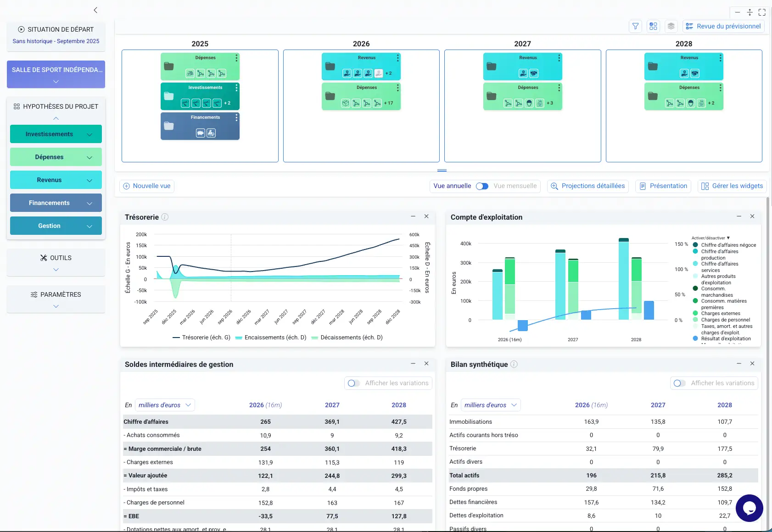Open Projections détaillées

coord(588,186)
